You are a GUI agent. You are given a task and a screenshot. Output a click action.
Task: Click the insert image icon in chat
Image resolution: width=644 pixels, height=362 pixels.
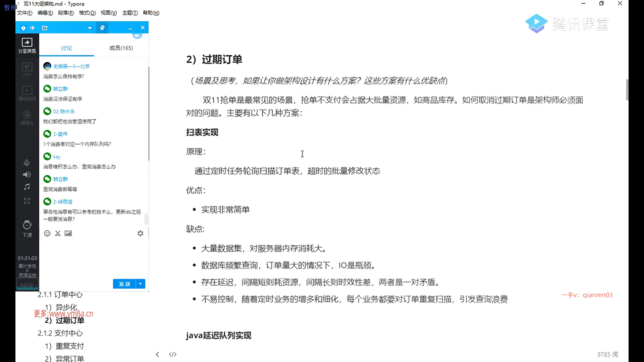point(68,234)
